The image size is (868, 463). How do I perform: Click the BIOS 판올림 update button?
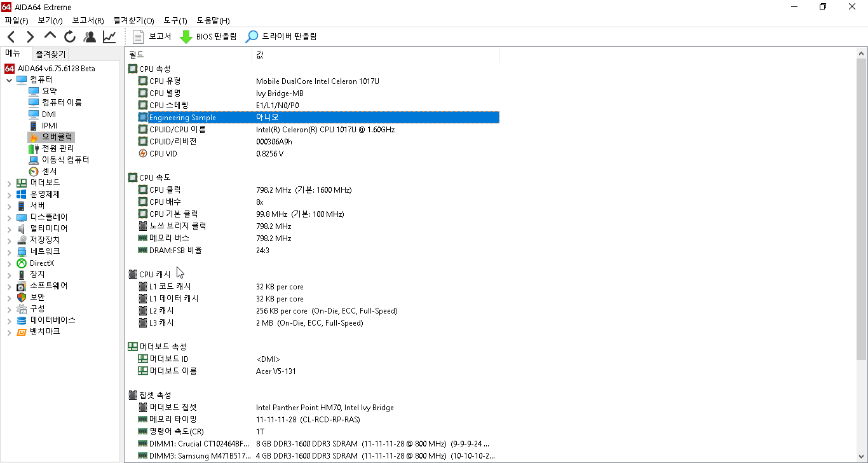click(x=208, y=37)
